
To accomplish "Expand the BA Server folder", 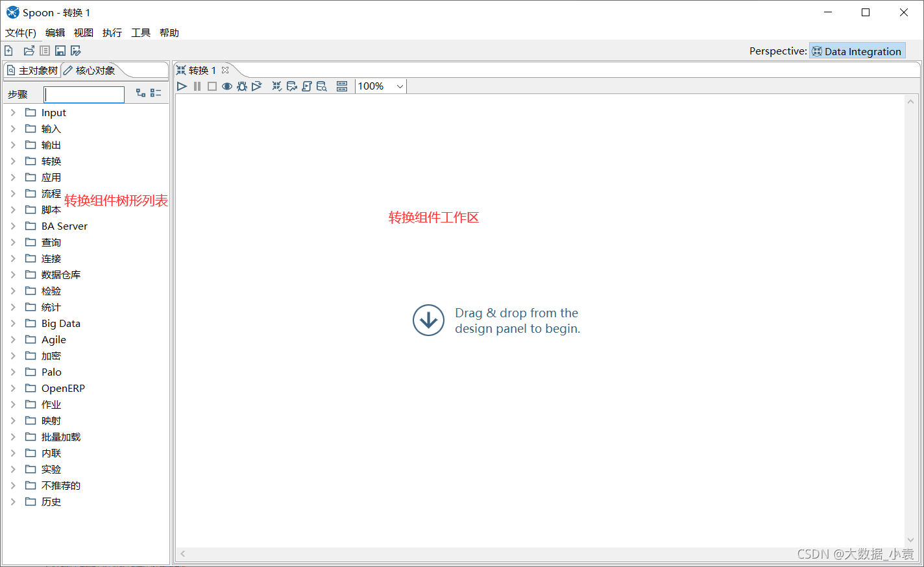I will (x=13, y=226).
